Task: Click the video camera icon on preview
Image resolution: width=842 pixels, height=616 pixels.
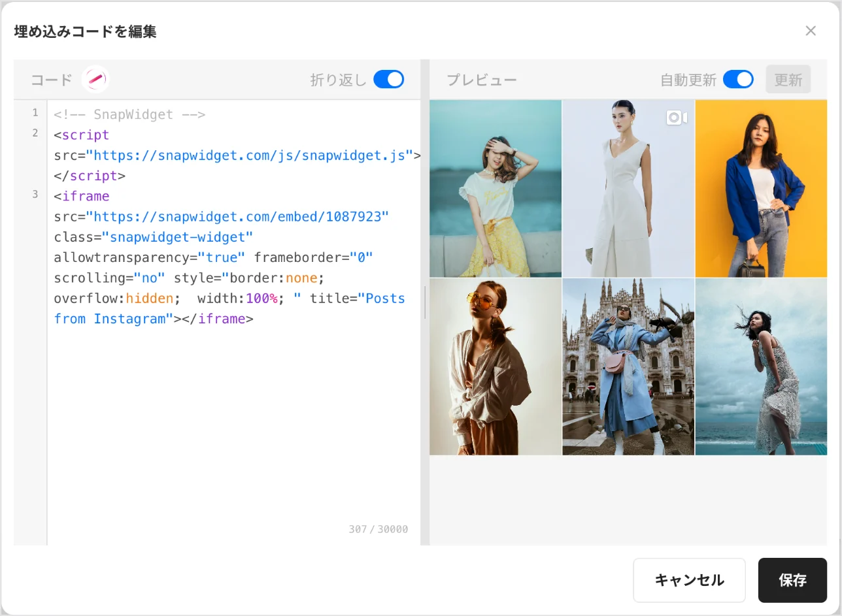Action: pos(677,118)
